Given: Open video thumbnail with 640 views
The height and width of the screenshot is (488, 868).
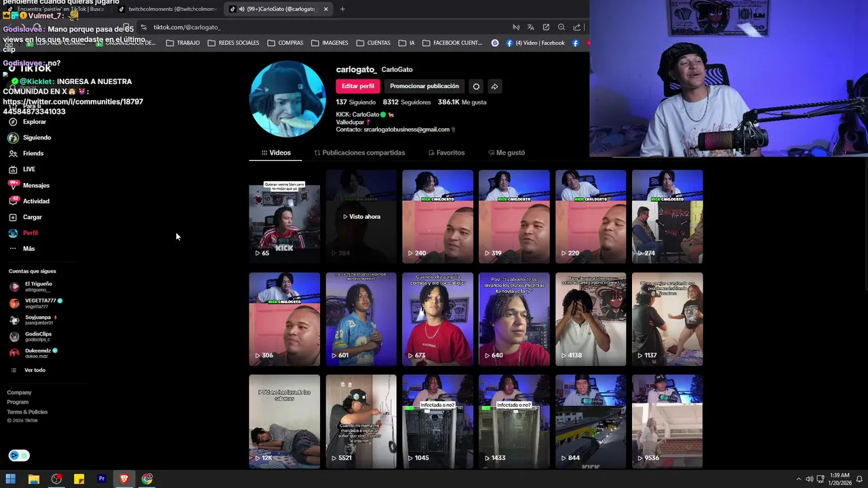Looking at the screenshot, I should tap(514, 319).
